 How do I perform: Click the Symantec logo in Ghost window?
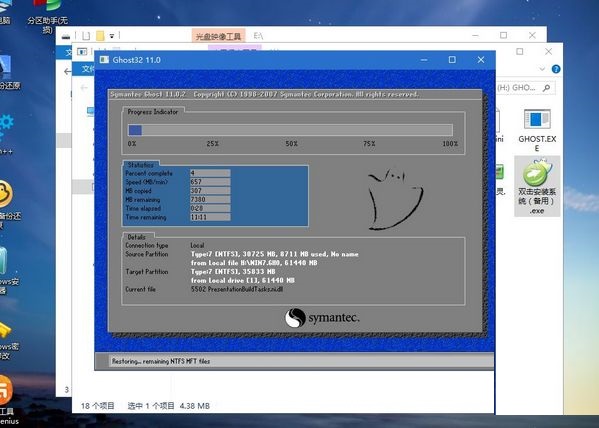pos(322,318)
